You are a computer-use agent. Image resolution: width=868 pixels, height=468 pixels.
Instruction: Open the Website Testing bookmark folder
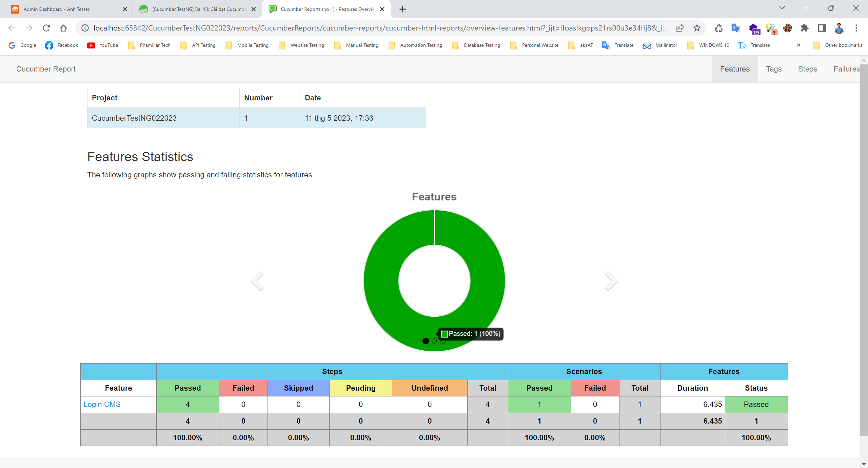tap(301, 45)
